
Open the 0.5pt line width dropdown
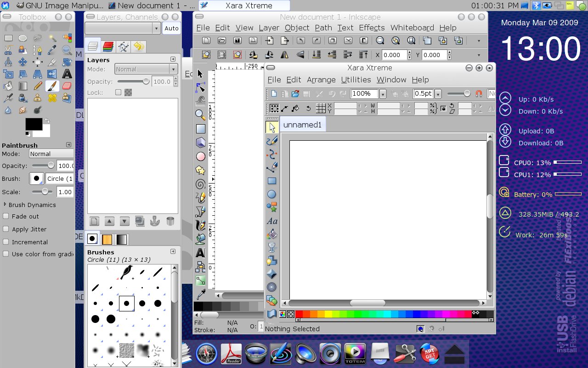pyautogui.click(x=438, y=94)
